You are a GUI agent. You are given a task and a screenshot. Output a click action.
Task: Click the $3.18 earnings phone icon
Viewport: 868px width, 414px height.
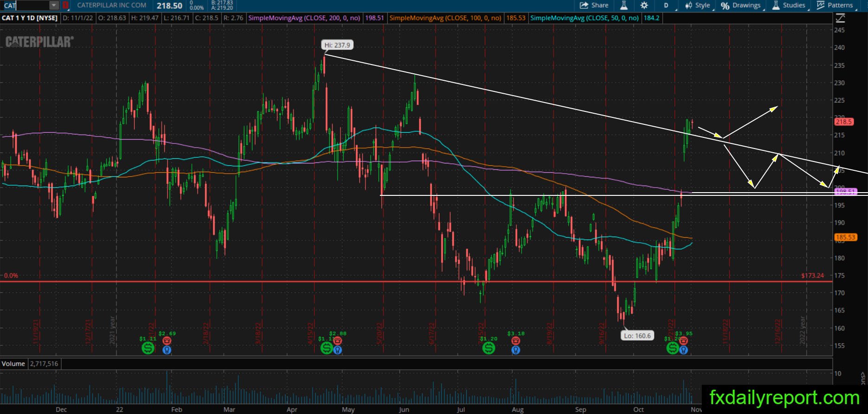click(516, 341)
